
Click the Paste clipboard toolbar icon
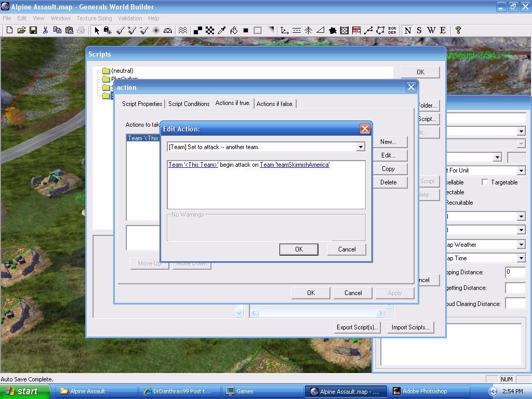(x=69, y=30)
